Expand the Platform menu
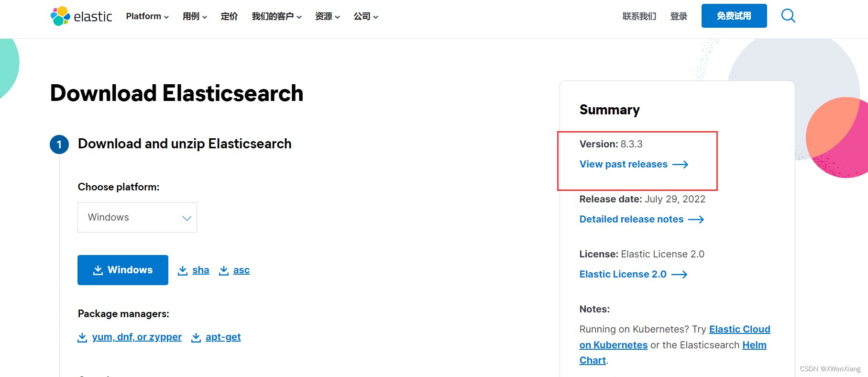This screenshot has height=377, width=868. [x=147, y=16]
